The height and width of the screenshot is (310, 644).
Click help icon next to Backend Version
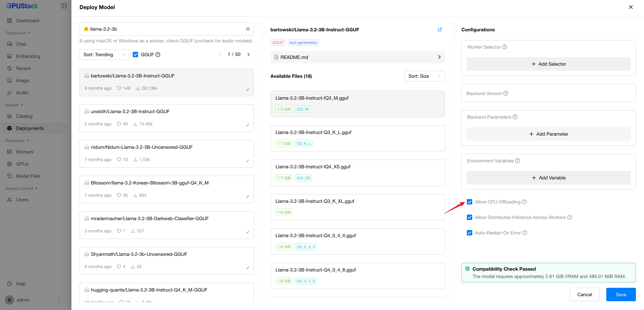[506, 93]
